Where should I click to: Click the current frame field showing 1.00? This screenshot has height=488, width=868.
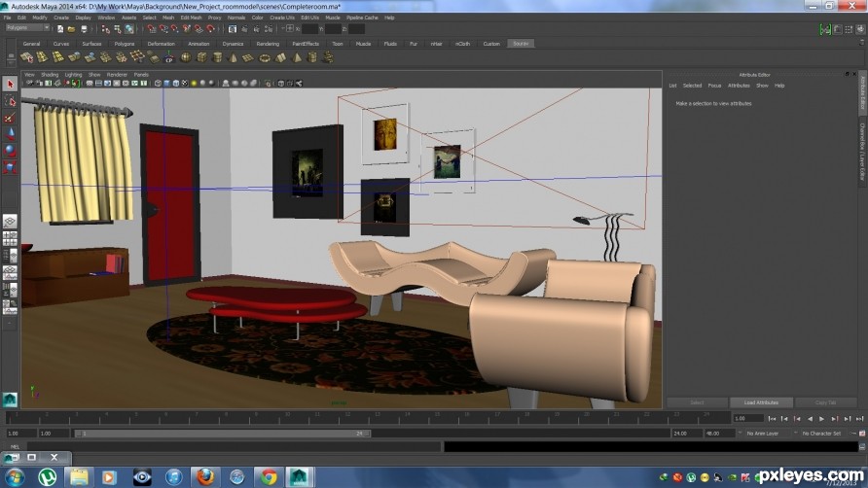tap(748, 419)
